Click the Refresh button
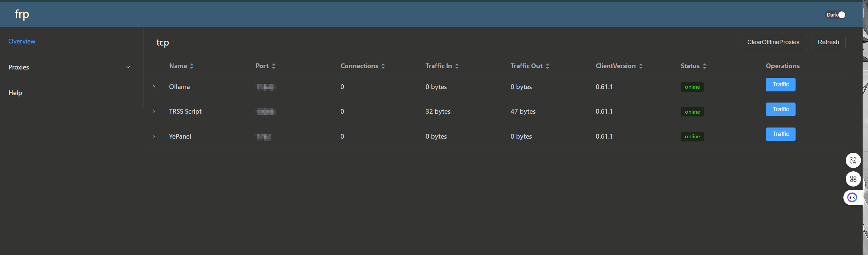This screenshot has height=255, width=868. coord(828,42)
